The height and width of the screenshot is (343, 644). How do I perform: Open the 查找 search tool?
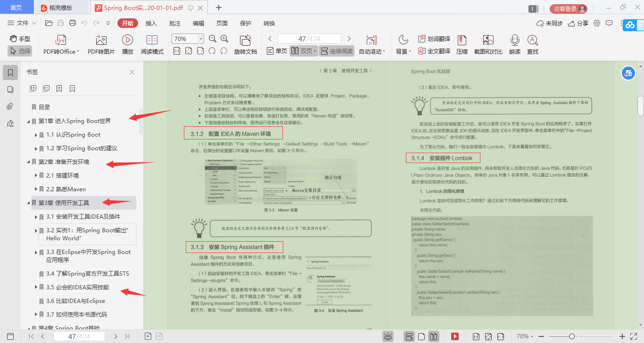click(x=533, y=45)
